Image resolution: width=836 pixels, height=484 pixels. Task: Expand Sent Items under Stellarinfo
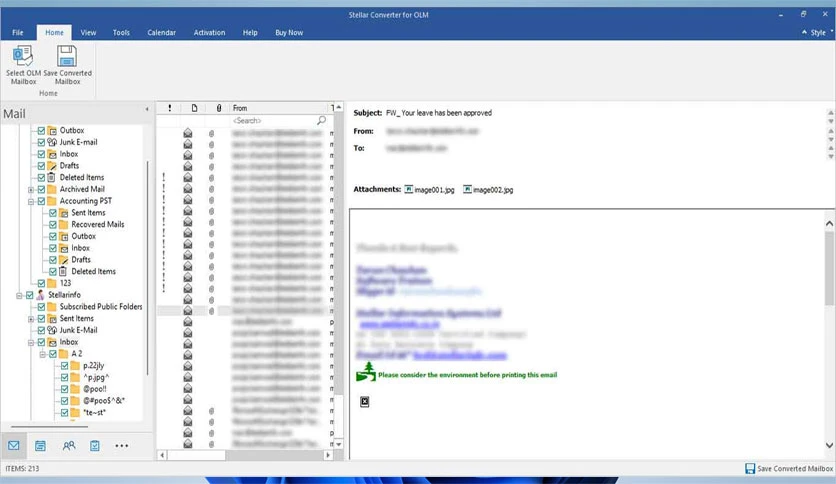pyautogui.click(x=31, y=319)
